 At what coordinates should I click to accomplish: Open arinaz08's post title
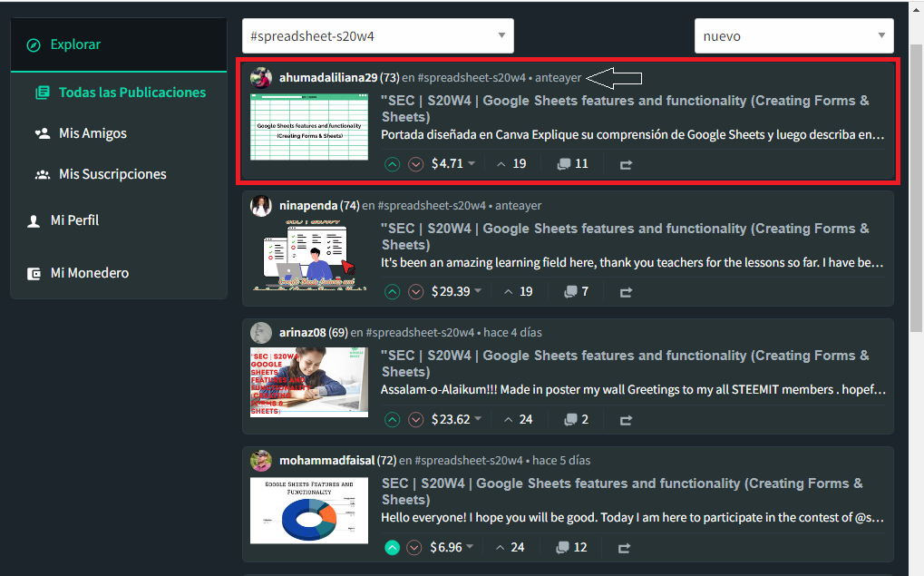(626, 365)
